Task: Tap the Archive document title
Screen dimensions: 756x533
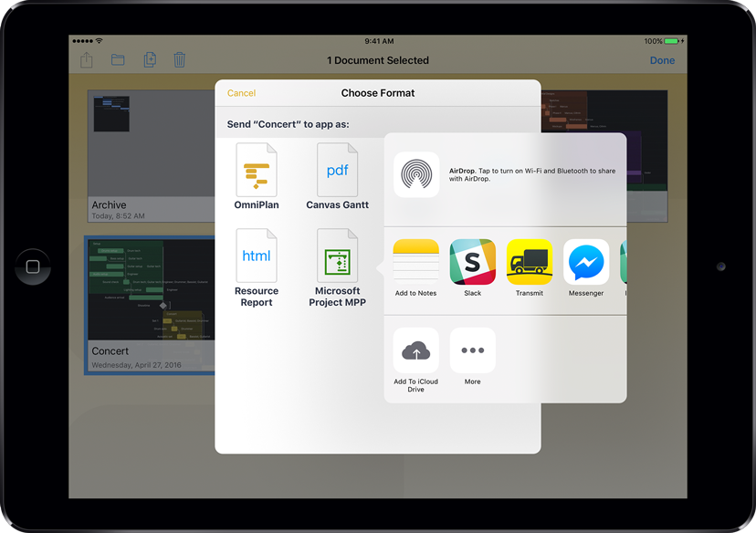Action: point(109,204)
